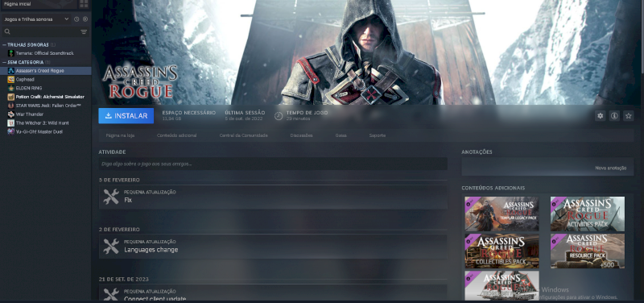The height and width of the screenshot is (303, 644).
Task: Select Assassin's Creed Rogue in library
Action: coord(46,71)
